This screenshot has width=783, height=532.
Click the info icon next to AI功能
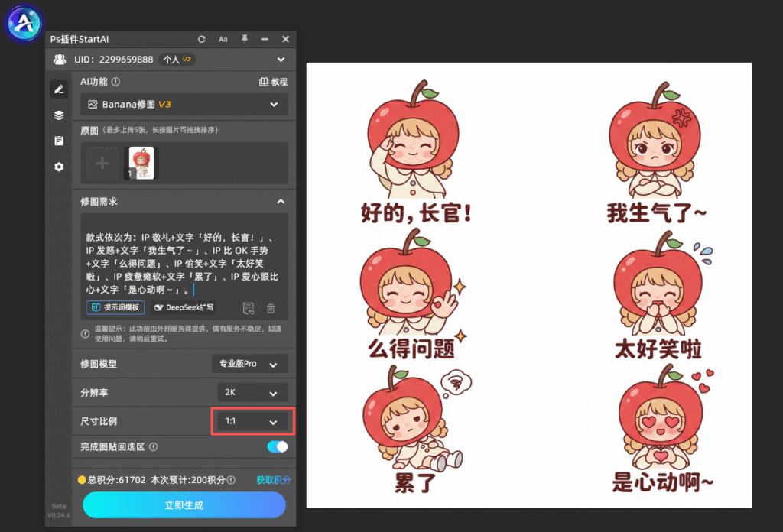115,81
